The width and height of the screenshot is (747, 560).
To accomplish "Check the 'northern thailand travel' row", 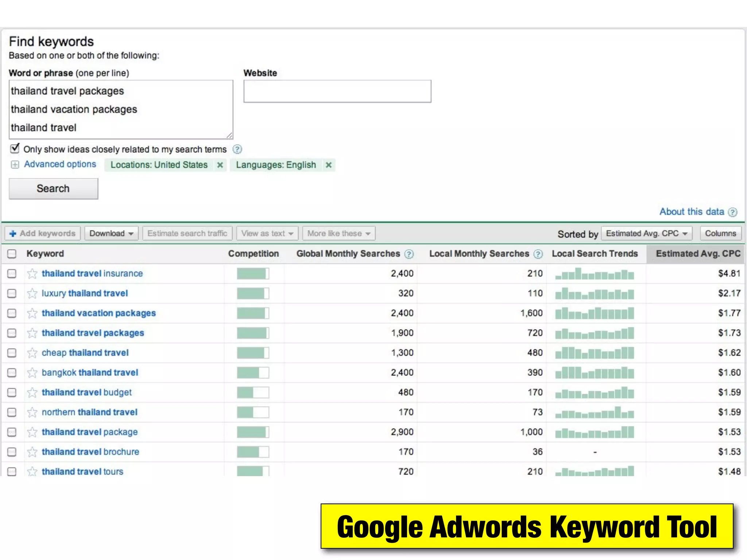I will (12, 412).
